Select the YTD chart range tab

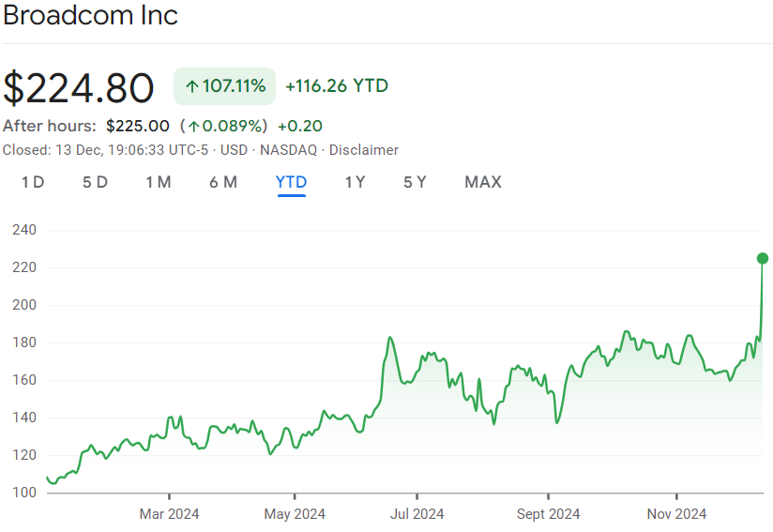[x=292, y=182]
